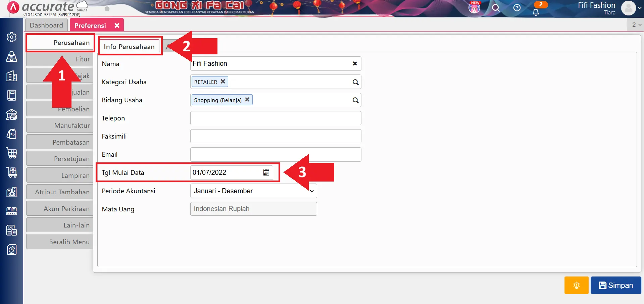Remove the Shopping (Belanja) tag
644x304 pixels.
(247, 100)
